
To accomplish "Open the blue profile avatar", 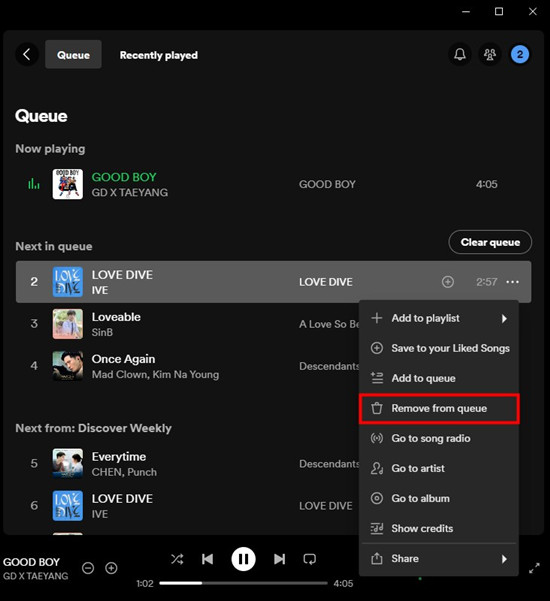I will (x=520, y=54).
